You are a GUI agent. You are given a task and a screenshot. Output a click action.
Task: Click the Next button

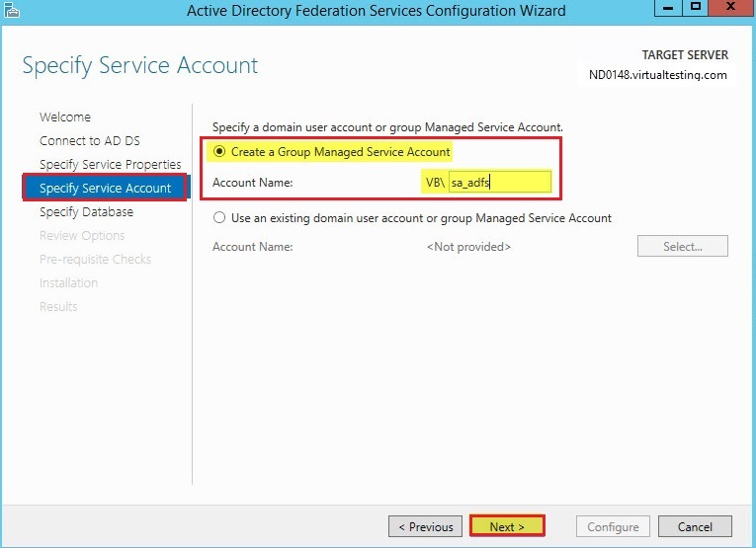pyautogui.click(x=507, y=526)
